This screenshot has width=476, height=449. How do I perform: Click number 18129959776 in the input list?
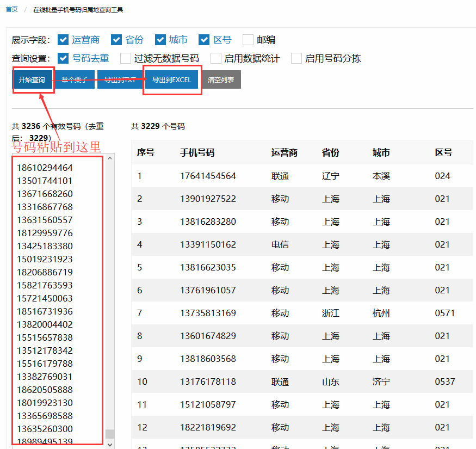(x=45, y=233)
